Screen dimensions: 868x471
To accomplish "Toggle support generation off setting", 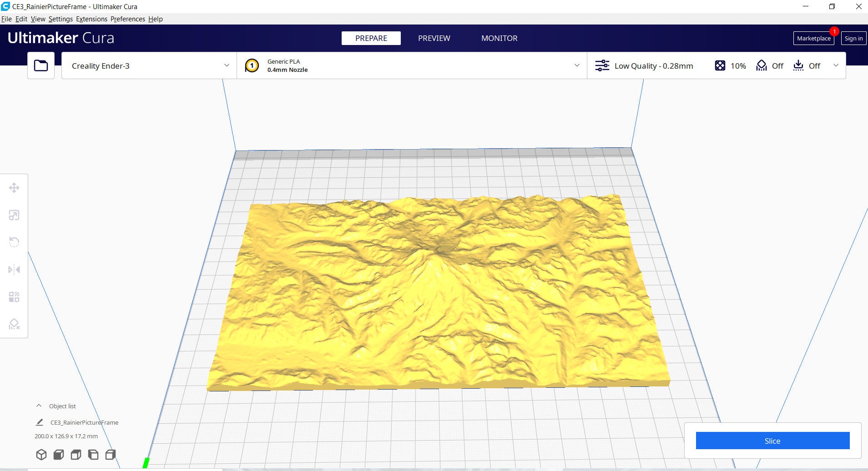I will click(769, 66).
